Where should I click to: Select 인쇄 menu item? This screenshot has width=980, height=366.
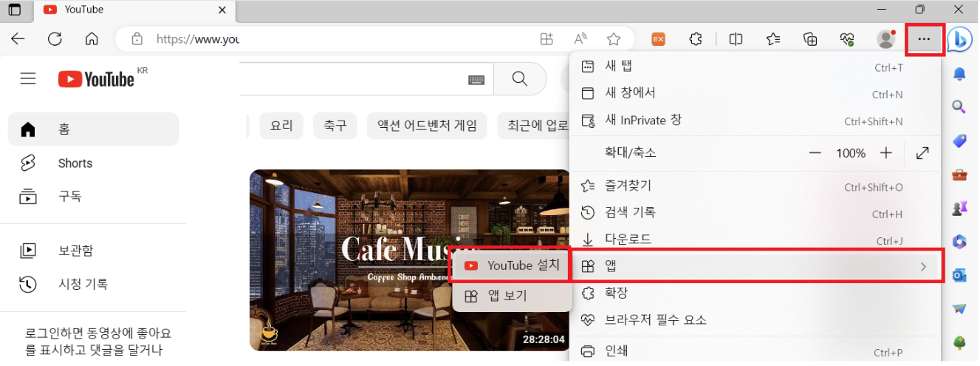pyautogui.click(x=755, y=351)
